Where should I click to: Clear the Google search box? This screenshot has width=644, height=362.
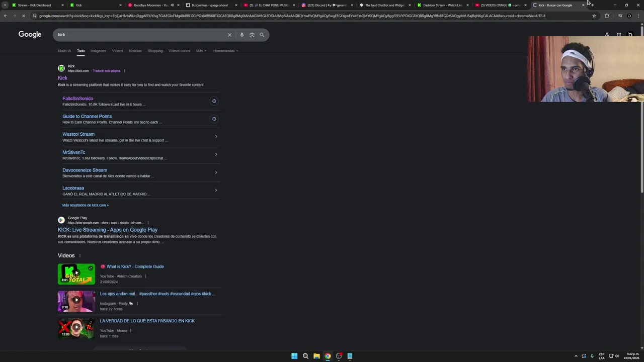point(229,35)
